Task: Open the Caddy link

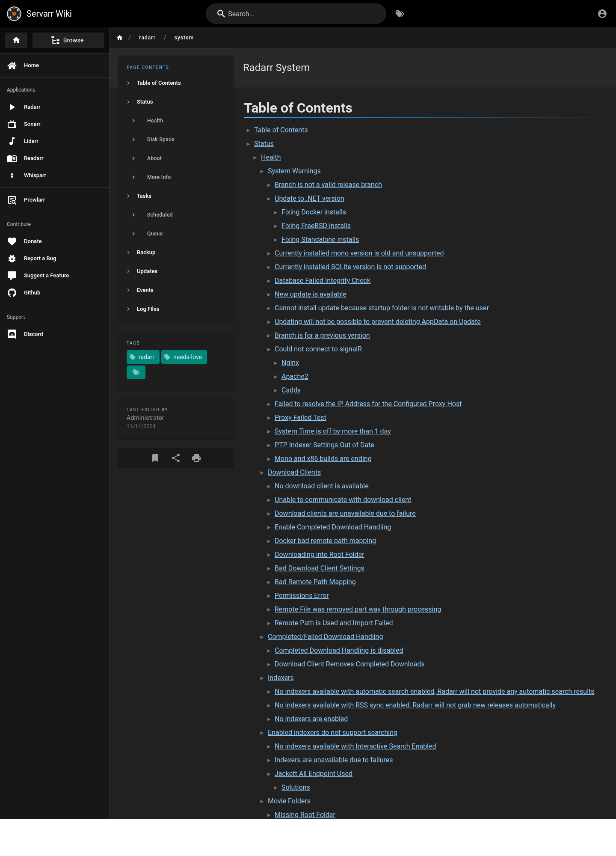Action: pos(291,390)
